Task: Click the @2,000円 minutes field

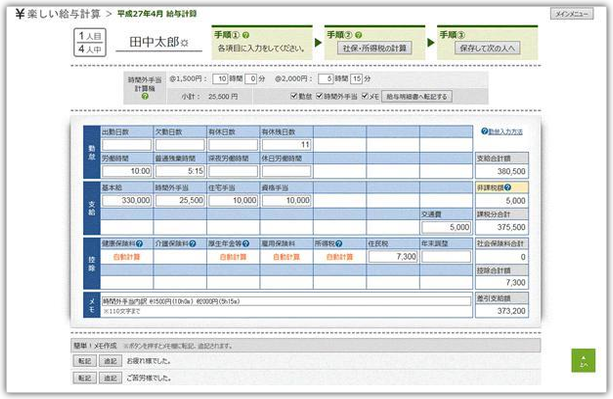Action: pyautogui.click(x=357, y=79)
